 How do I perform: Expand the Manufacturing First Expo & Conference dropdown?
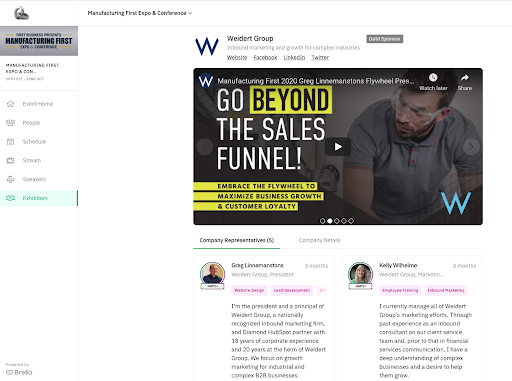[x=140, y=13]
